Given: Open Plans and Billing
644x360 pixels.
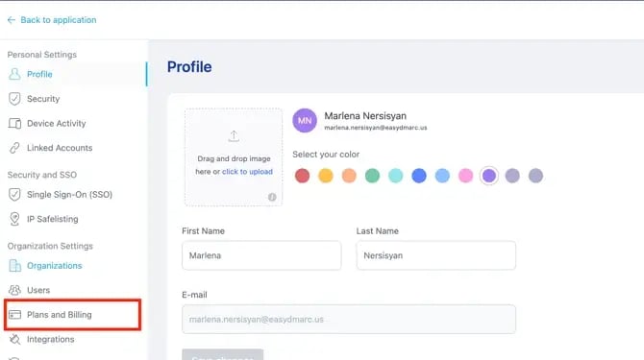Looking at the screenshot, I should [60, 315].
